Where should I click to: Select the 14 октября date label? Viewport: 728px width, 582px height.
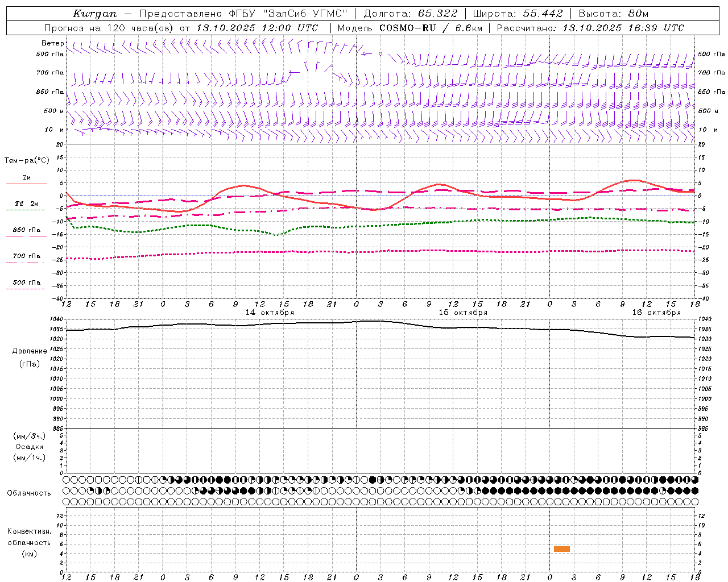click(x=270, y=313)
